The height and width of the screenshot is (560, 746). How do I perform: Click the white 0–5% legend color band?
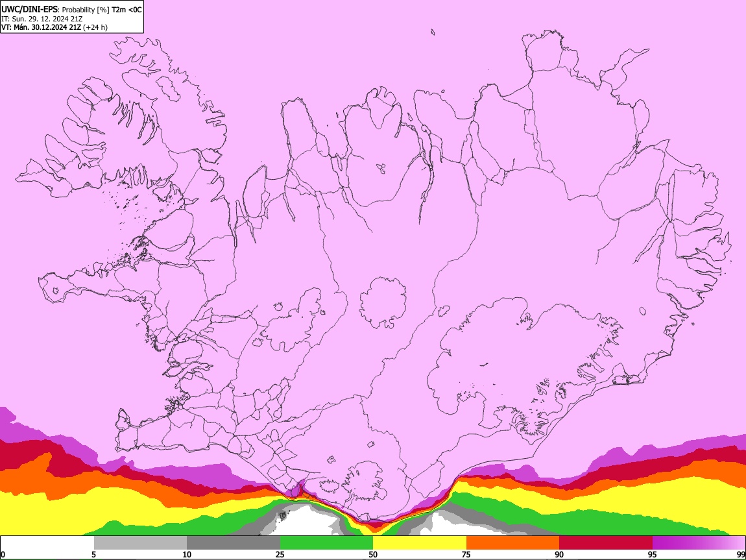(47, 543)
